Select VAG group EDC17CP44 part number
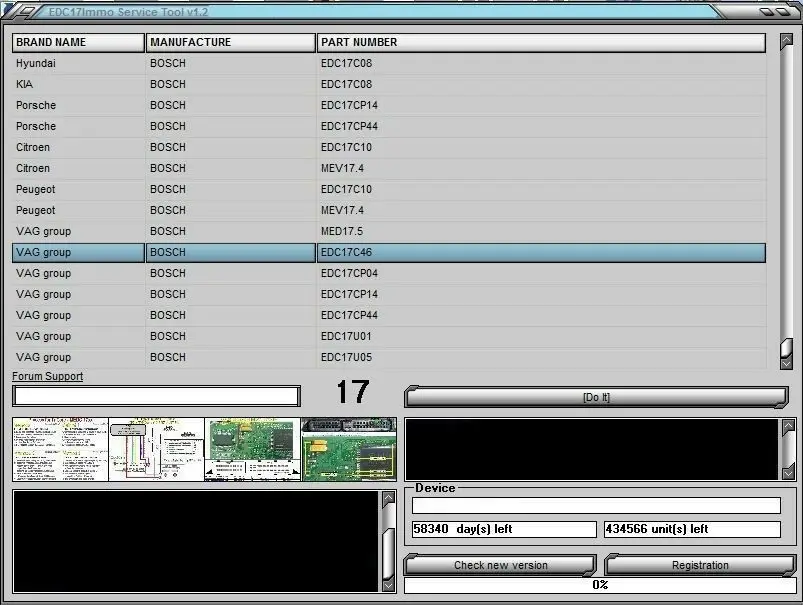 pyautogui.click(x=349, y=316)
